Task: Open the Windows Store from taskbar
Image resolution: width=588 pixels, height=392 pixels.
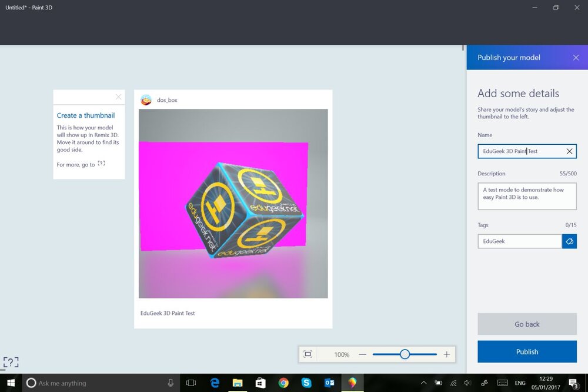Action: 260,383
